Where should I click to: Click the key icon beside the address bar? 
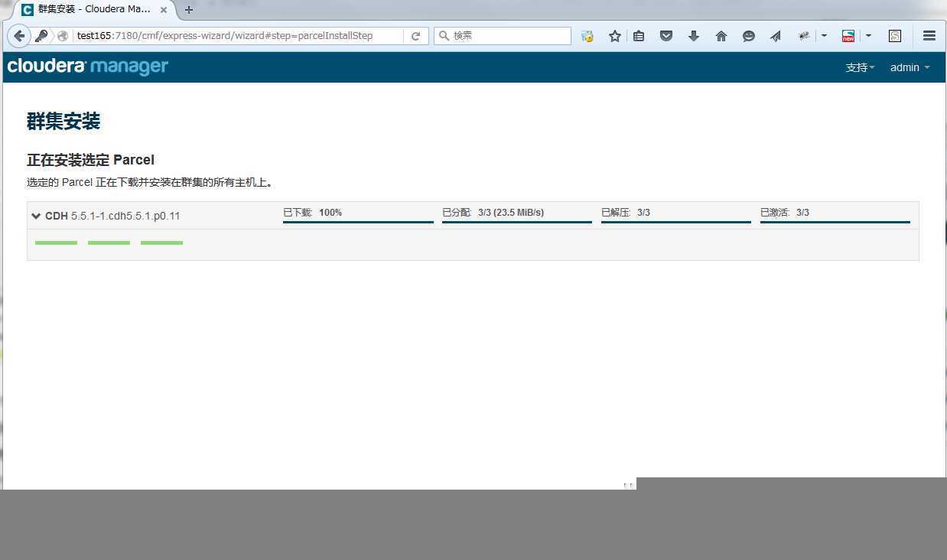tap(41, 36)
